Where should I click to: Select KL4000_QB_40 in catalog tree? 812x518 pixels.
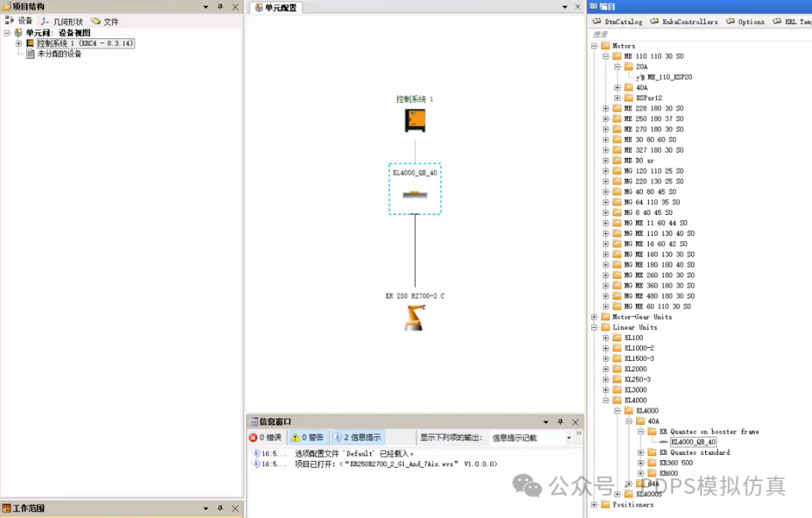coord(693,442)
